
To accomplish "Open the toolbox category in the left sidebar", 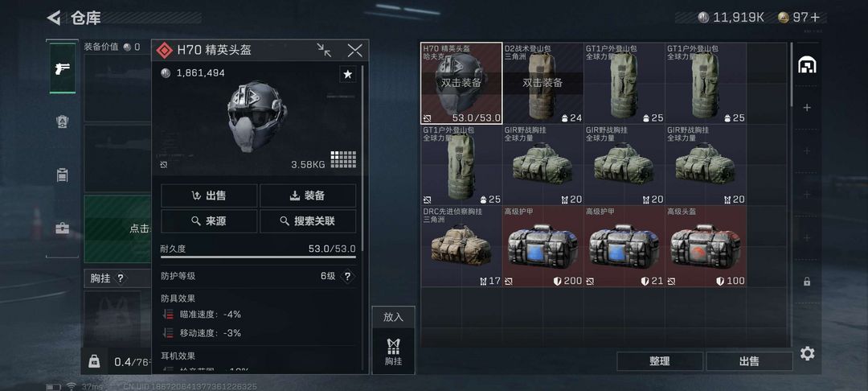I will point(63,228).
